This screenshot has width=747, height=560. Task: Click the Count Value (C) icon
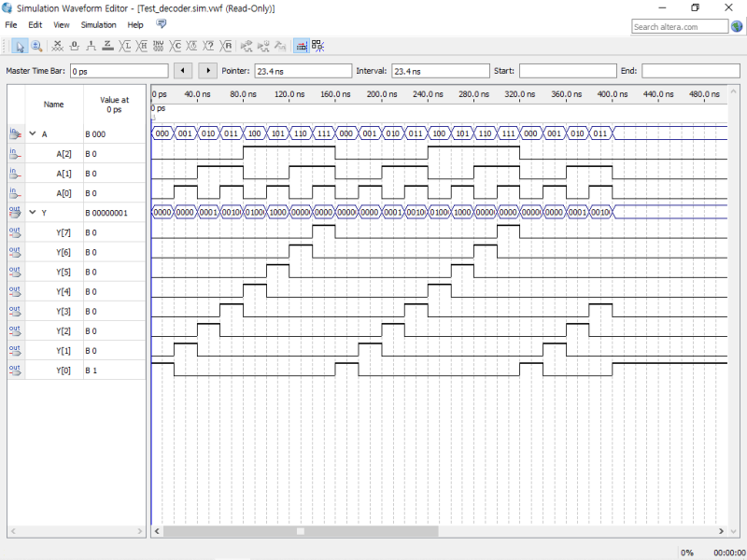click(x=176, y=45)
